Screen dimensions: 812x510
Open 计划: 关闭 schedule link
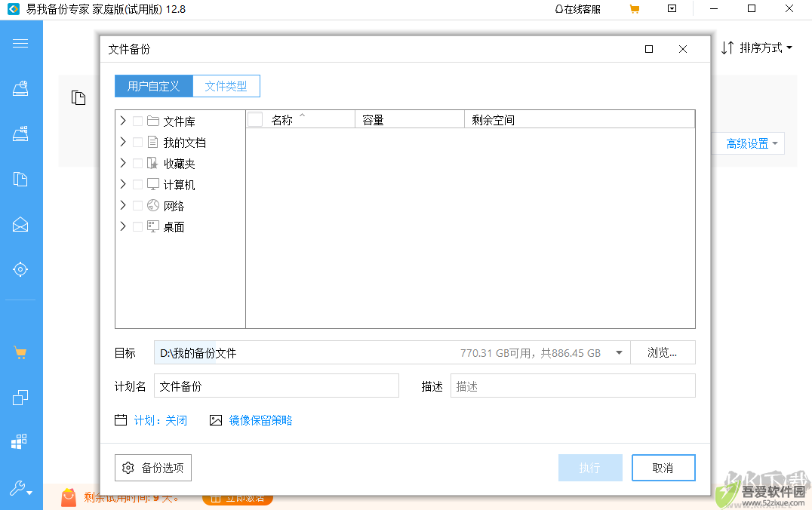click(x=161, y=420)
